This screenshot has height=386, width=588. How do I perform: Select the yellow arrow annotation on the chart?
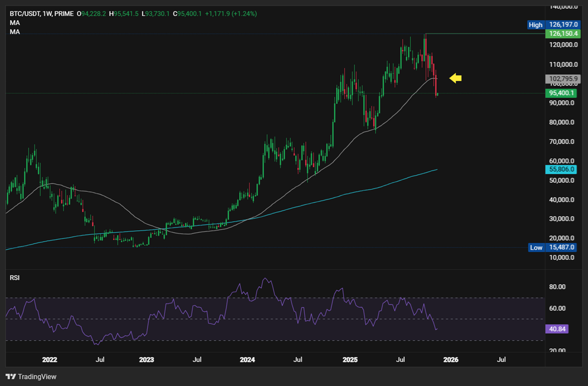(455, 78)
